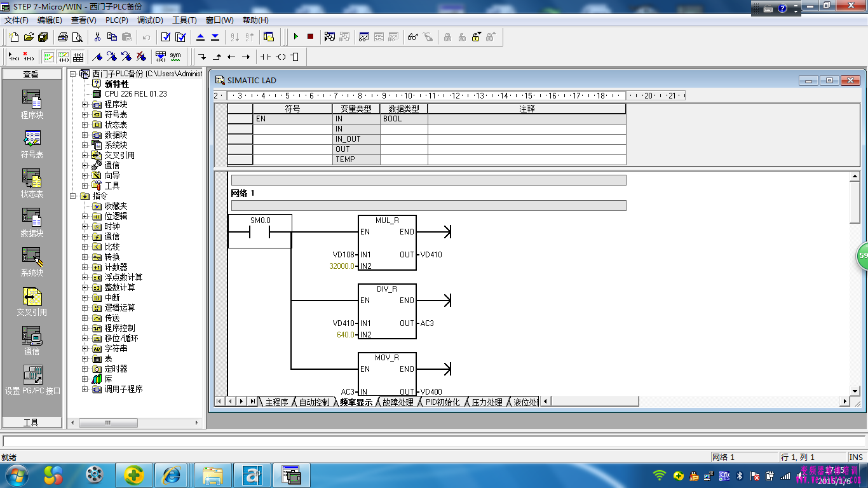Click the line down arrow icon
868x488 pixels.
point(202,57)
